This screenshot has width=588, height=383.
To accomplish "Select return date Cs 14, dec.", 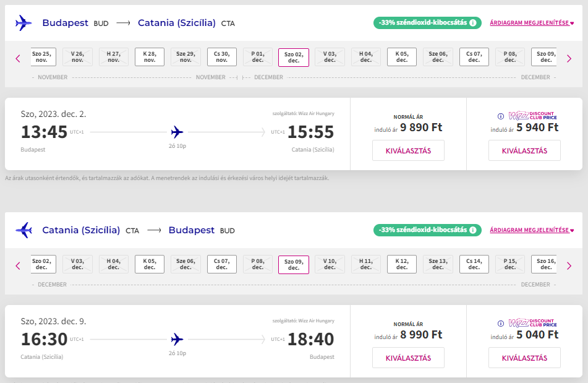I will pos(474,264).
